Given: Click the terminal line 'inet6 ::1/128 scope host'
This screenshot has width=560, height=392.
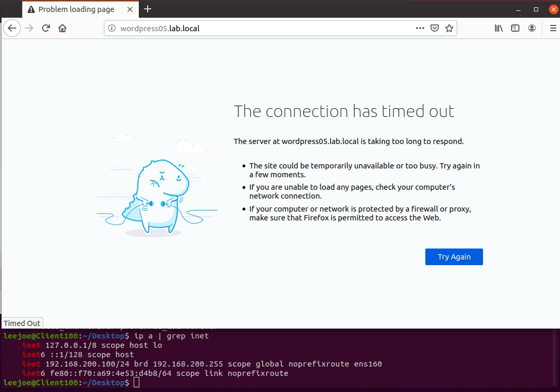Looking at the screenshot, I should (x=78, y=355).
